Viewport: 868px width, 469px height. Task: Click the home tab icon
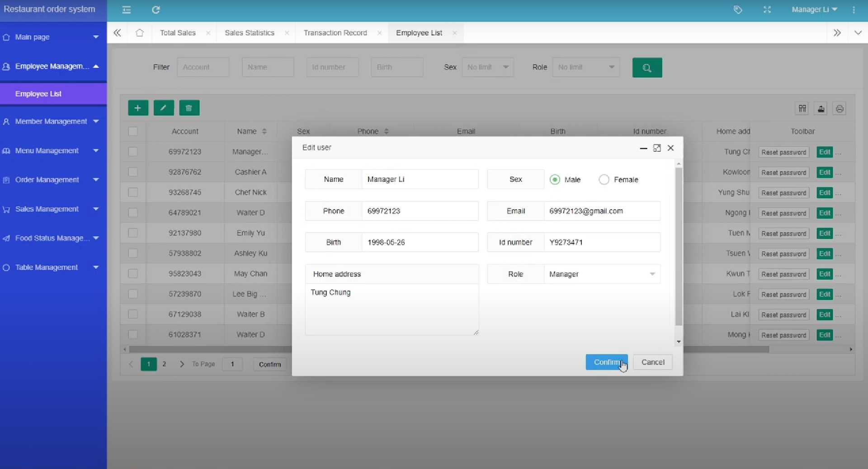coord(140,33)
